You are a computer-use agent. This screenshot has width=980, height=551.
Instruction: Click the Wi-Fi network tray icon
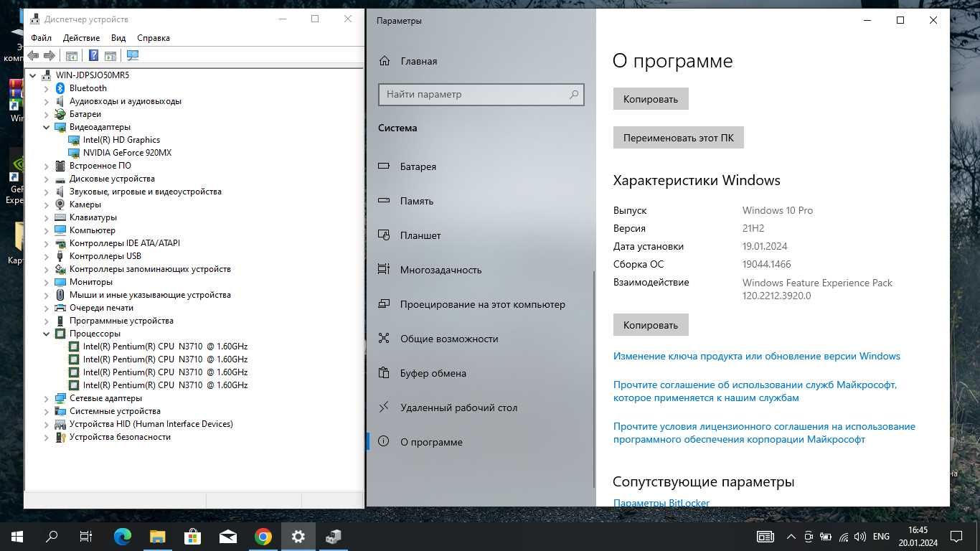click(x=844, y=537)
